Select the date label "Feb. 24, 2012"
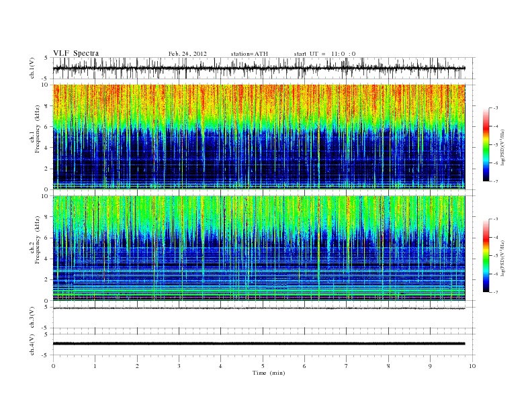This screenshot has height=411, width=532. point(187,54)
